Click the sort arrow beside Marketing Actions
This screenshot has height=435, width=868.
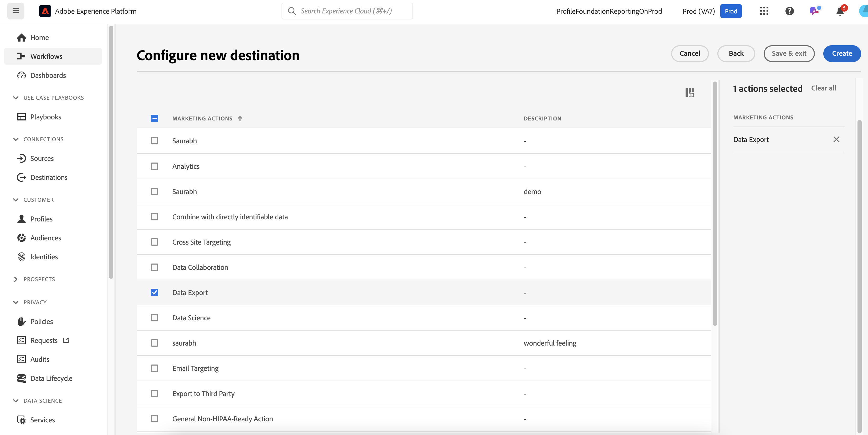(240, 118)
